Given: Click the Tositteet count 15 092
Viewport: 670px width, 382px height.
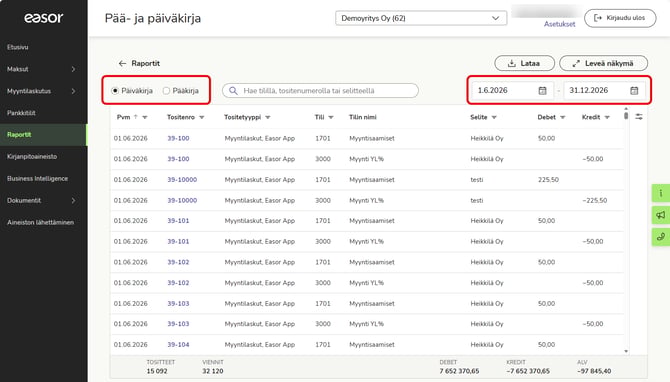Looking at the screenshot, I should tap(157, 371).
